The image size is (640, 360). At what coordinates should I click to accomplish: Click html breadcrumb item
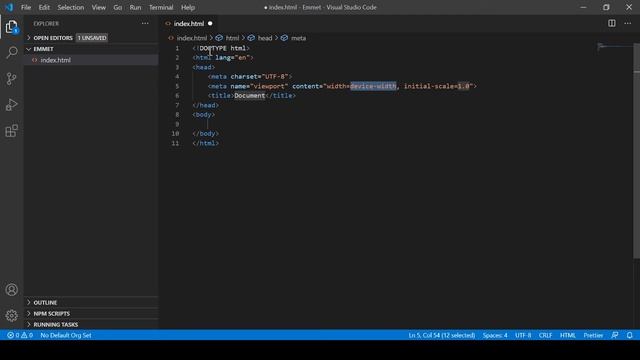click(x=232, y=38)
